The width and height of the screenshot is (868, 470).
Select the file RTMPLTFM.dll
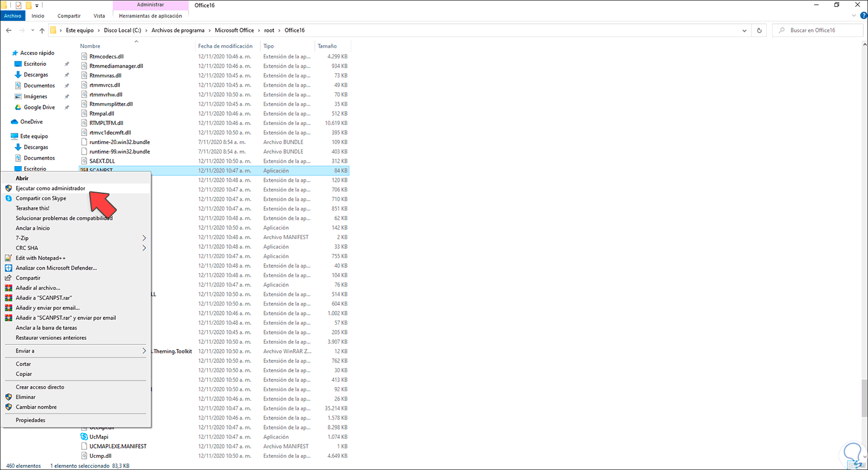[106, 123]
